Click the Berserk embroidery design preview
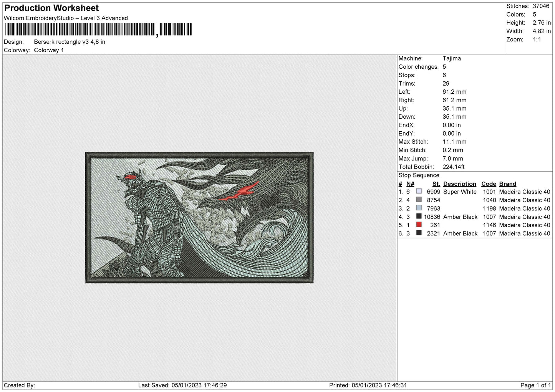This screenshot has width=555, height=392. coord(199,218)
